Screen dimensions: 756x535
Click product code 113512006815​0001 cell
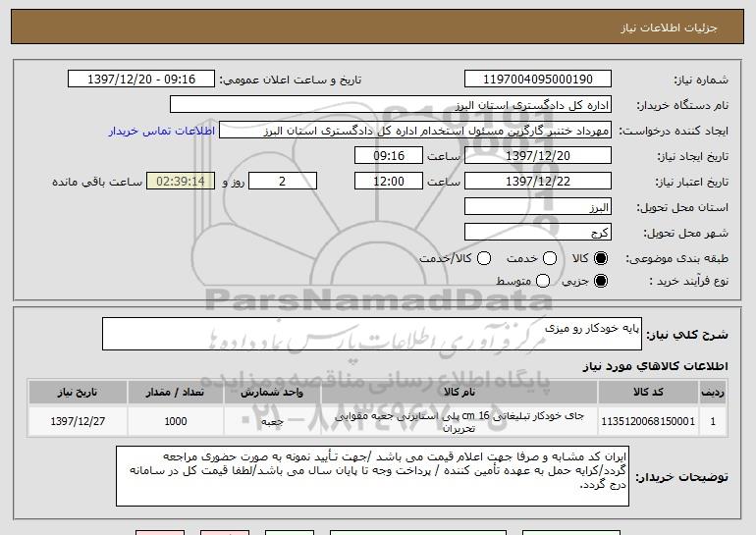point(648,421)
